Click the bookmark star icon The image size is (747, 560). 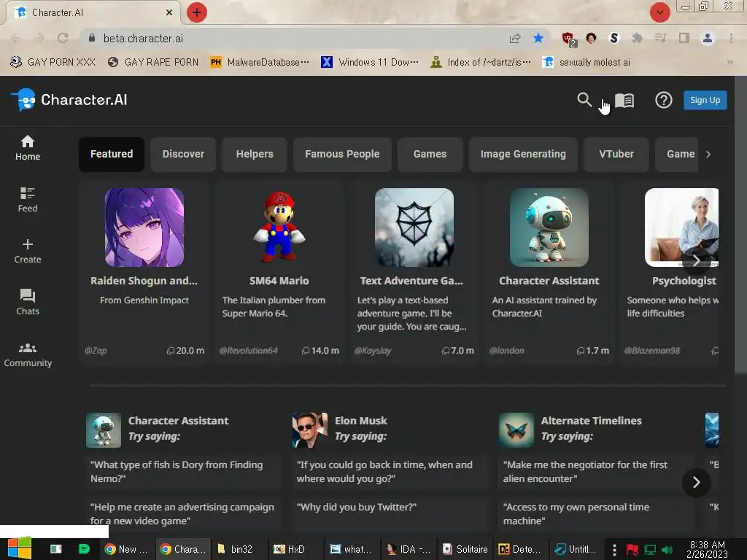coord(538,38)
